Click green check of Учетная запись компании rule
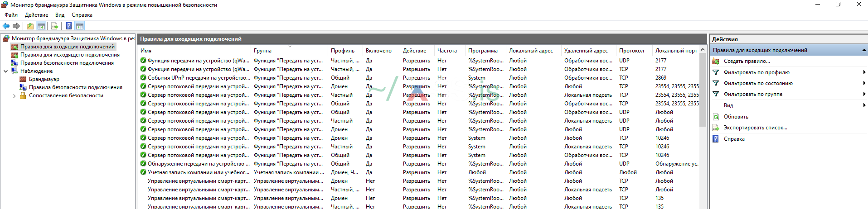The height and width of the screenshot is (209, 868). point(143,172)
